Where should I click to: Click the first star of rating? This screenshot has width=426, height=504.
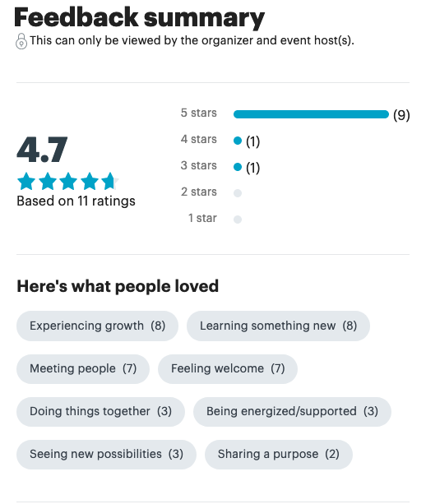pyautogui.click(x=26, y=181)
